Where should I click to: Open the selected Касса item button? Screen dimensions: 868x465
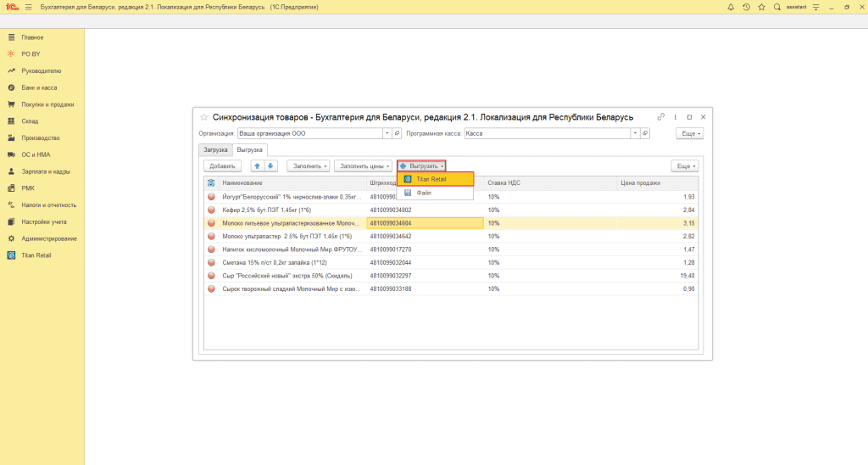pyautogui.click(x=645, y=133)
